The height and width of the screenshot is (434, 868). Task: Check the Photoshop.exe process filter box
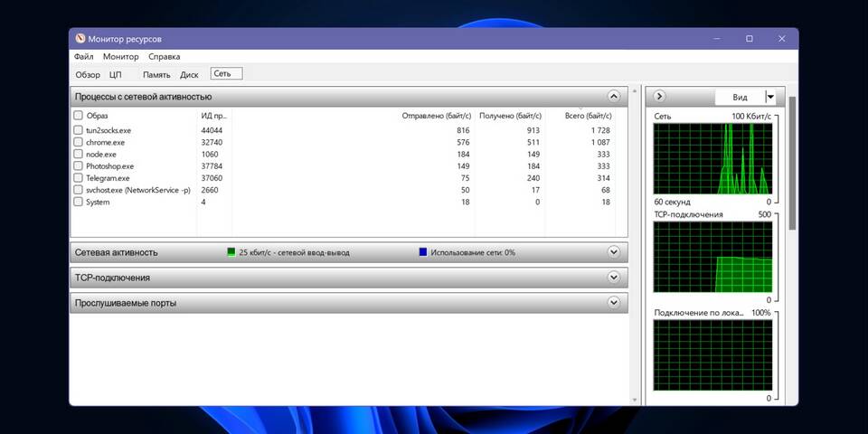[x=78, y=166]
